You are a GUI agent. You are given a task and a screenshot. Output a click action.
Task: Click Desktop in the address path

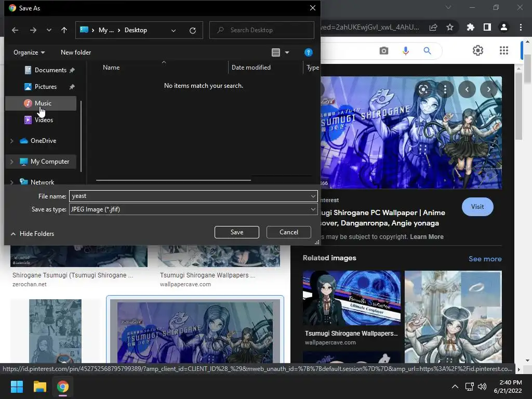click(x=136, y=30)
